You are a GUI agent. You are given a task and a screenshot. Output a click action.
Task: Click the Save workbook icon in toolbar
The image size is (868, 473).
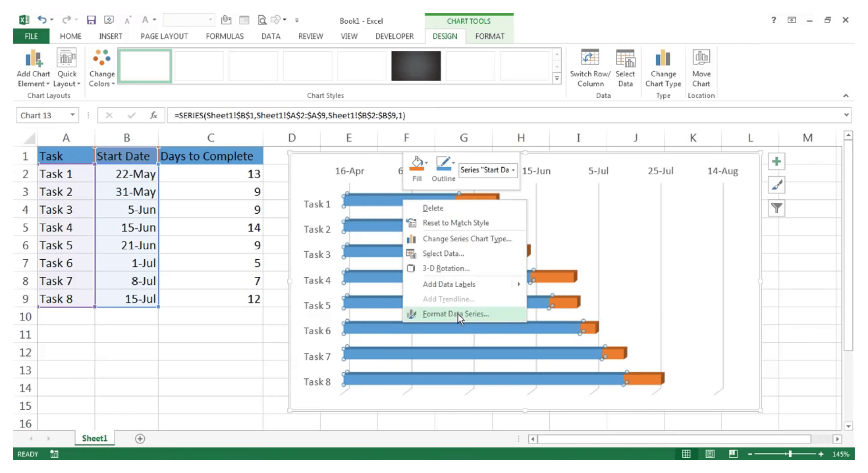92,20
